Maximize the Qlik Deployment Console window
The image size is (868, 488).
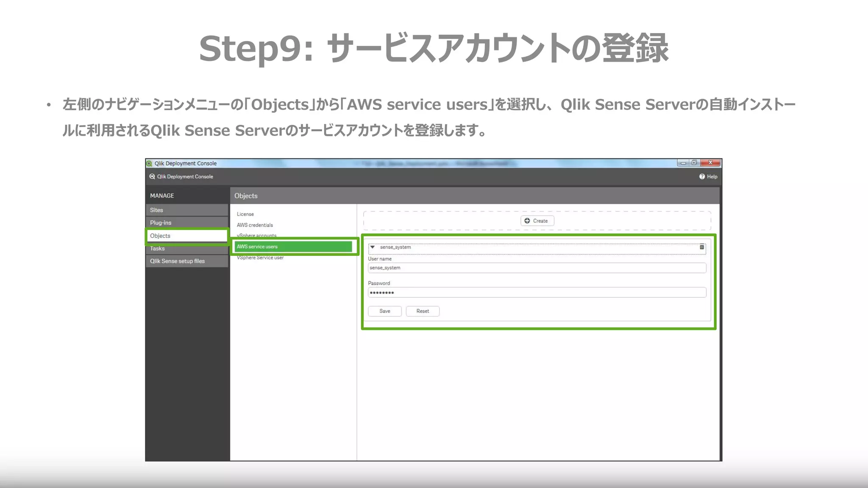(694, 163)
